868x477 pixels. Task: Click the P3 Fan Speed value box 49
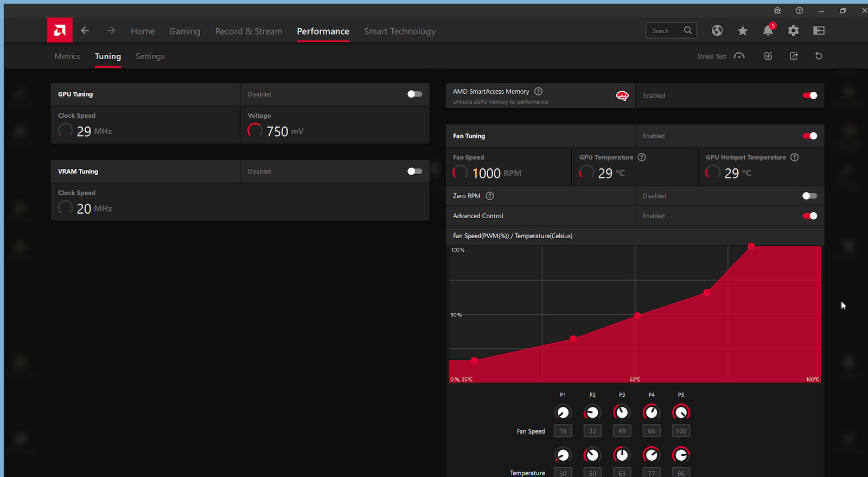click(622, 431)
